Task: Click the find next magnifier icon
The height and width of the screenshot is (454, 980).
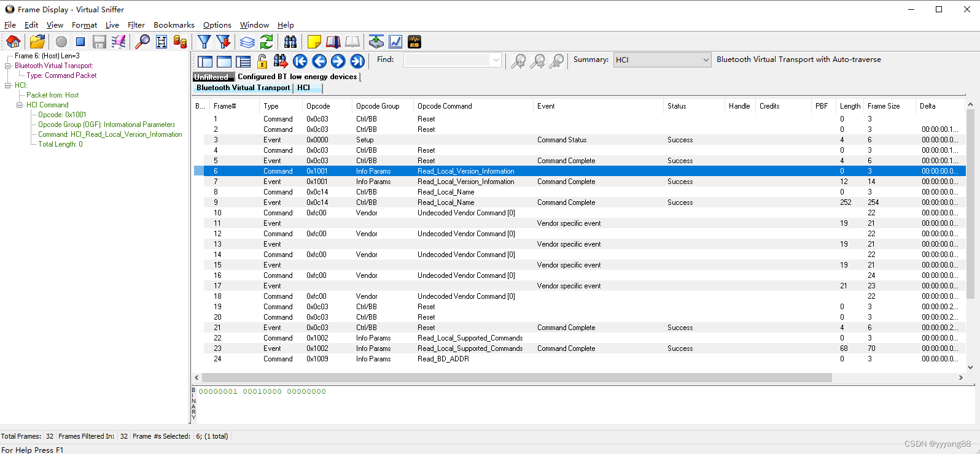Action: [538, 61]
